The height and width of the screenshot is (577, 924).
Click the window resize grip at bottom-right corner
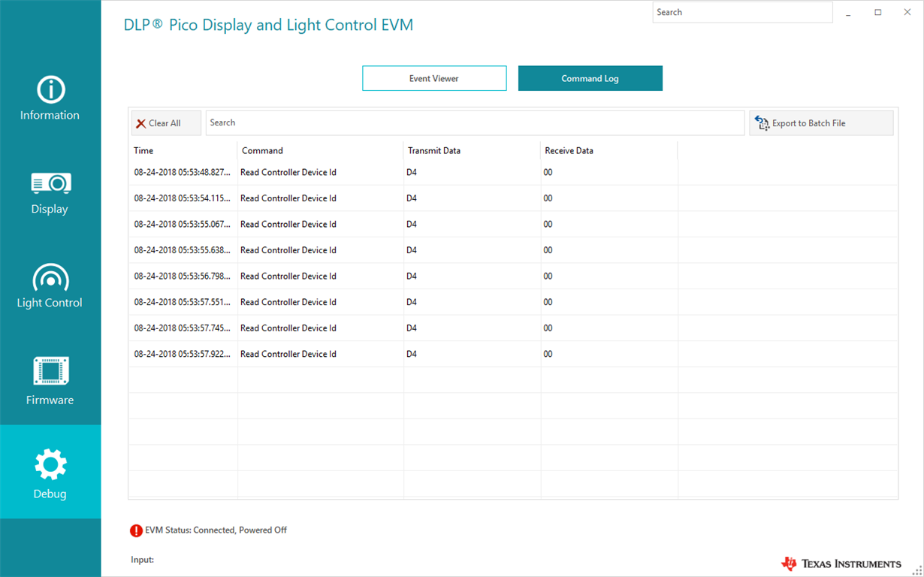[x=917, y=570]
